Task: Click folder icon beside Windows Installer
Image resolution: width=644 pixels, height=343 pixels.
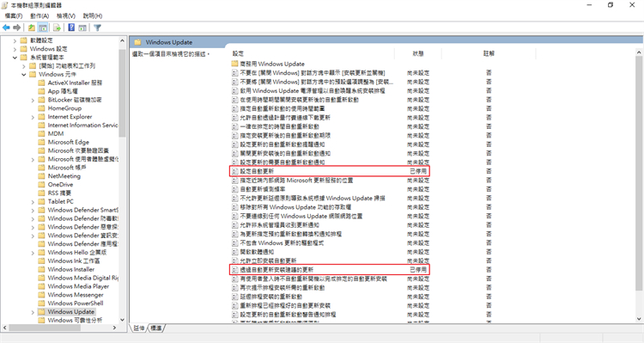Action: pyautogui.click(x=41, y=269)
